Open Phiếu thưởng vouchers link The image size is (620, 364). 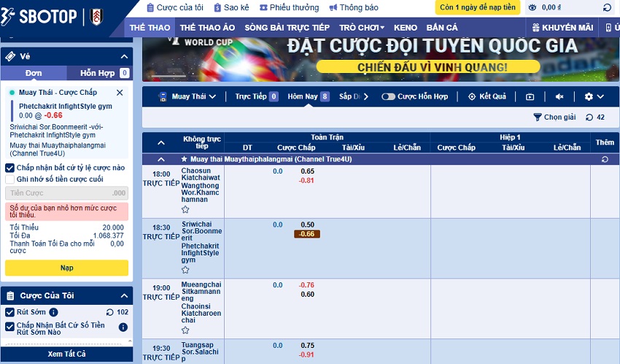pos(289,7)
